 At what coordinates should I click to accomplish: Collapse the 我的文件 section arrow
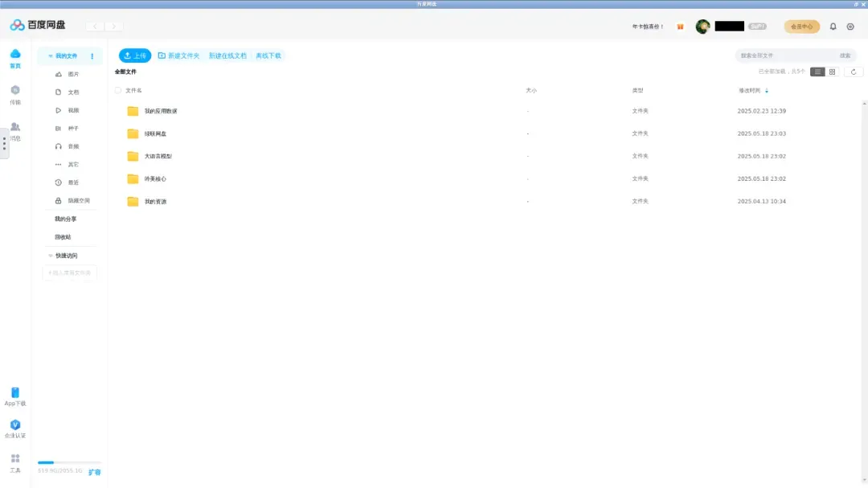(51, 56)
